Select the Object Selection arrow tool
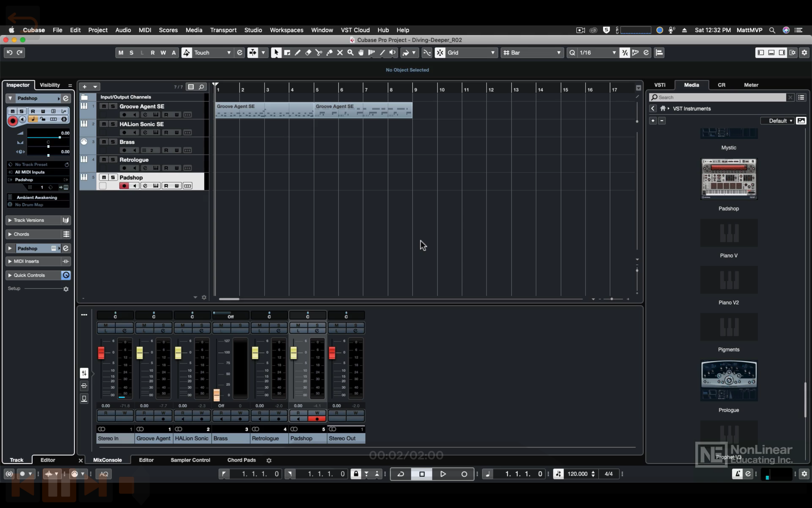The height and width of the screenshot is (508, 812). click(276, 53)
